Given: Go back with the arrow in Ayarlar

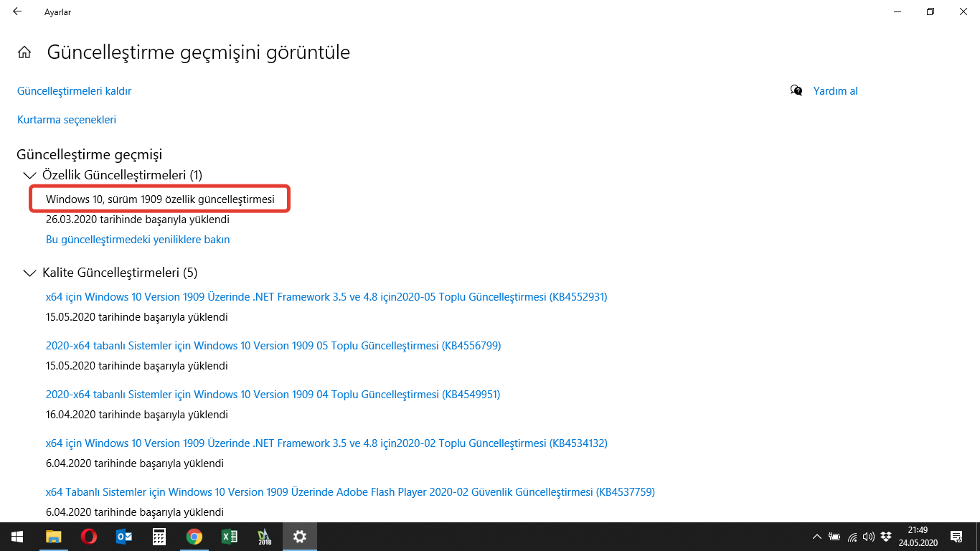Looking at the screenshot, I should point(17,11).
